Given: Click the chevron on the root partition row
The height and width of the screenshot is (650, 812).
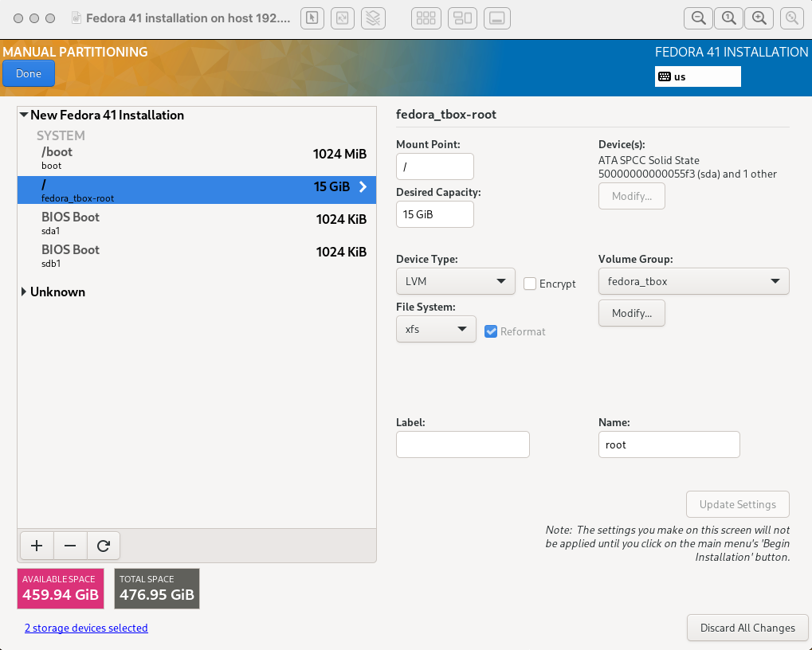Looking at the screenshot, I should click(363, 187).
